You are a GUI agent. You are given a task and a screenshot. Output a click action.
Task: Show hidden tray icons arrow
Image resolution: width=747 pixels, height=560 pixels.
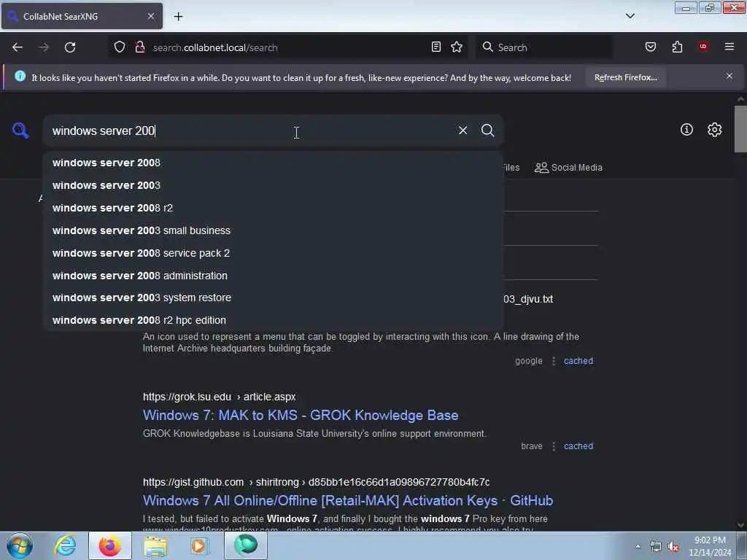point(638,546)
